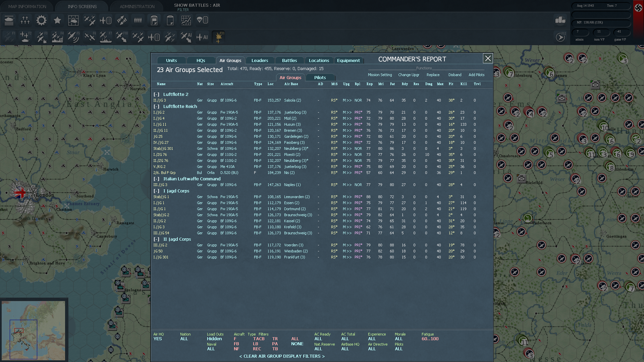The image size is (644, 362).
Task: Collapse the Italian Luftwaffe Command group
Action: (156, 179)
